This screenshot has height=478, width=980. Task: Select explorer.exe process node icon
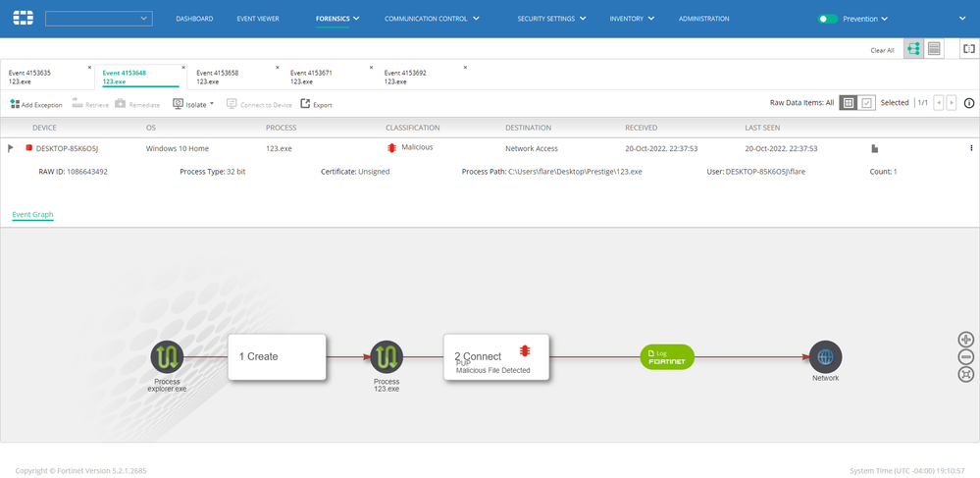point(167,357)
